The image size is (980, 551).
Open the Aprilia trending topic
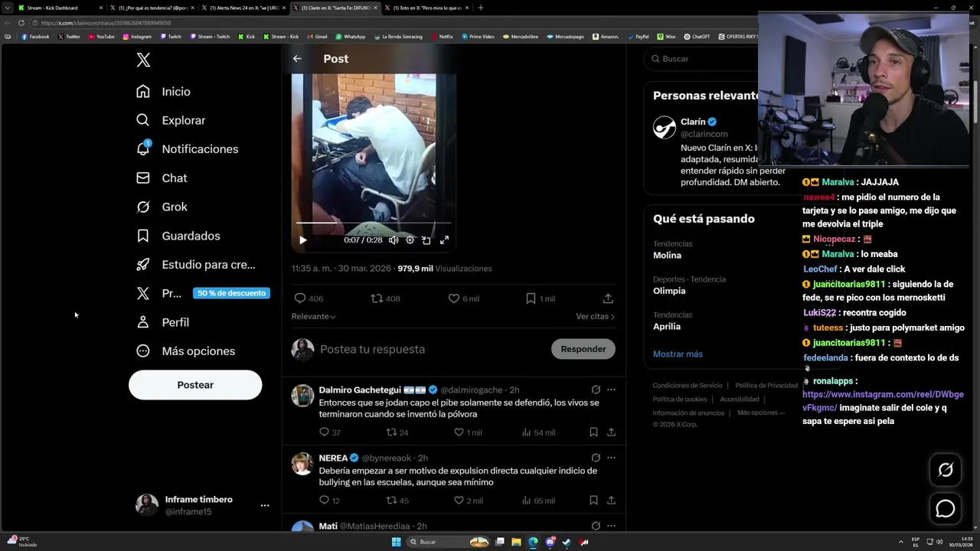click(x=667, y=326)
